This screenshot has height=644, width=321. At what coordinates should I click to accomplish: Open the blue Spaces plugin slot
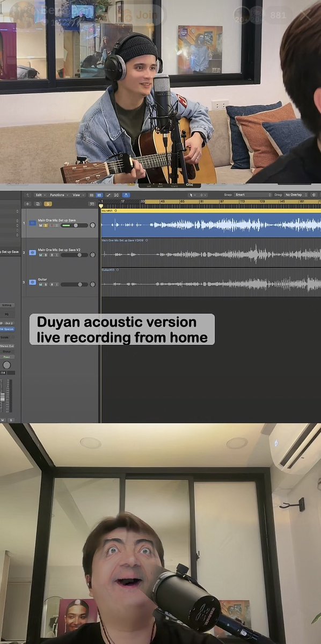(x=6, y=329)
